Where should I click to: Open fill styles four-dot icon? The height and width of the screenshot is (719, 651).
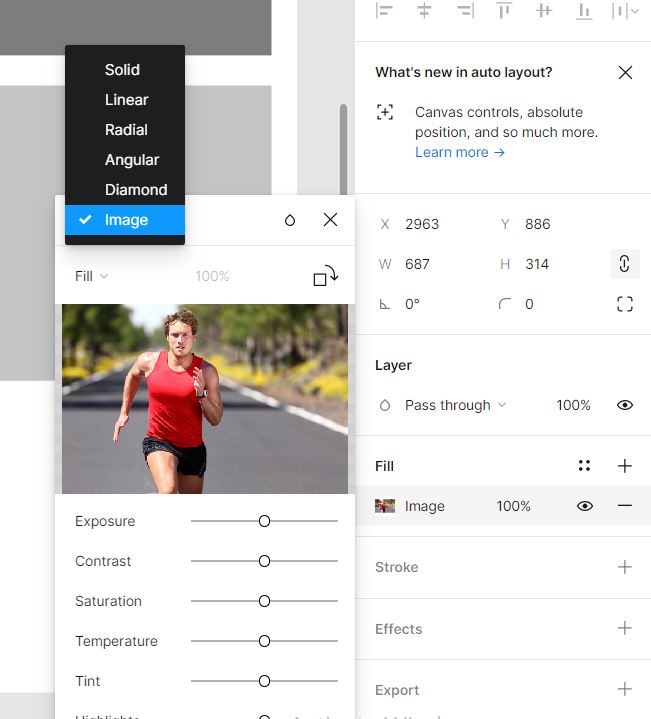(584, 466)
